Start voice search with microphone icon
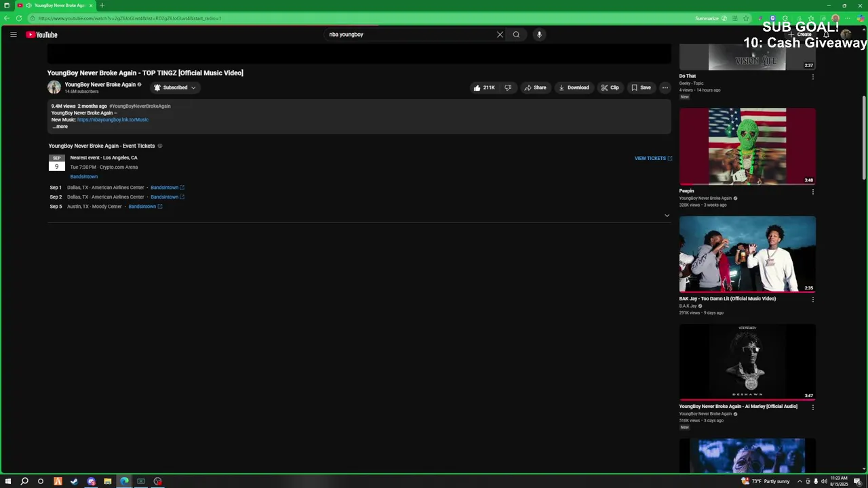Image resolution: width=868 pixels, height=488 pixels. tap(539, 35)
